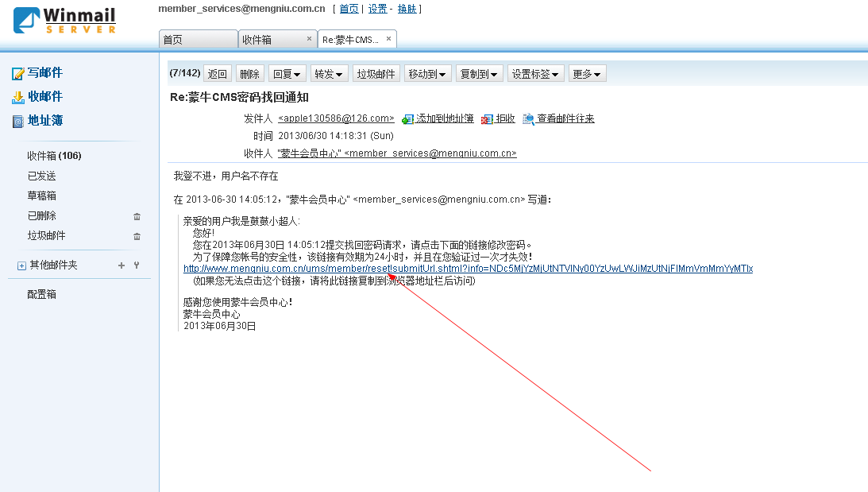Click the 写邮件 link
This screenshot has width=868, height=492.
pyautogui.click(x=44, y=72)
